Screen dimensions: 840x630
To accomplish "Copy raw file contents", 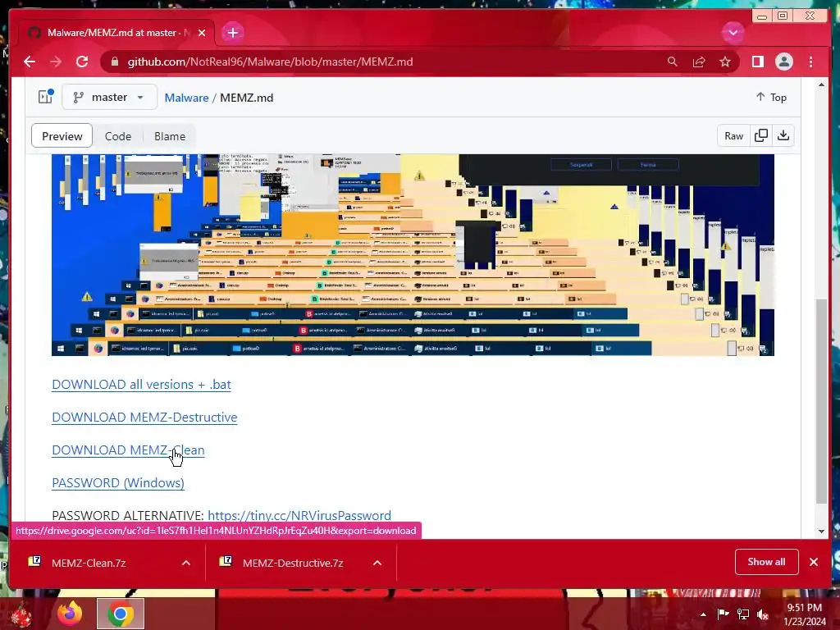I will click(x=760, y=136).
